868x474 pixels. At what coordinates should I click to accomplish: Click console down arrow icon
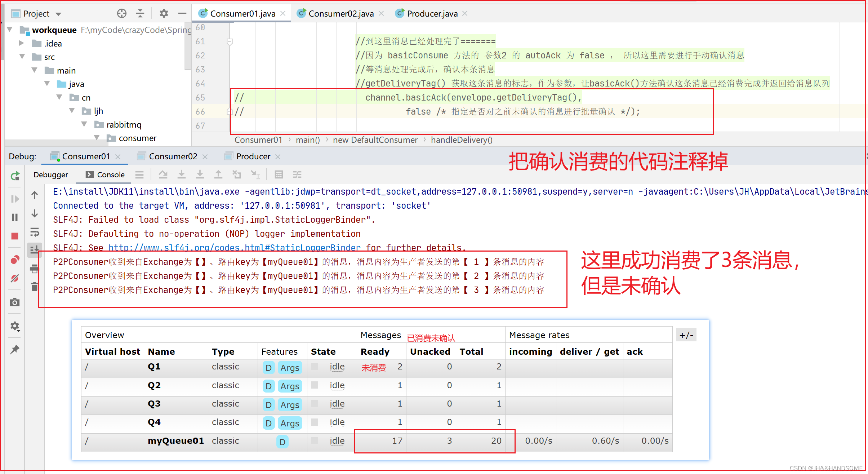[35, 213]
